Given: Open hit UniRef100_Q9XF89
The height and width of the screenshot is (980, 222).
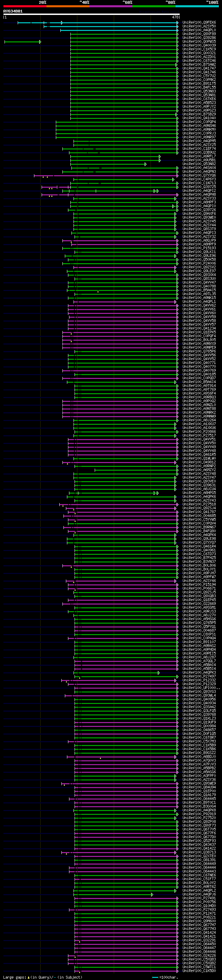Looking at the screenshot, I should tap(199, 34).
